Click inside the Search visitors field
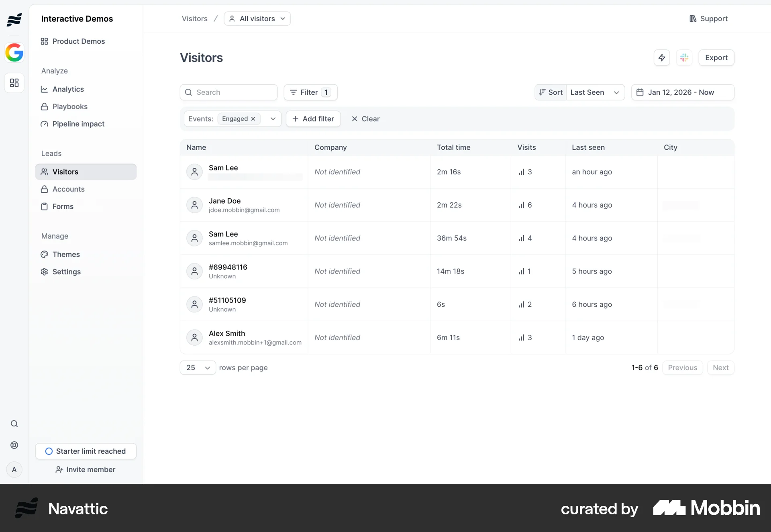The image size is (771, 532). pos(228,92)
